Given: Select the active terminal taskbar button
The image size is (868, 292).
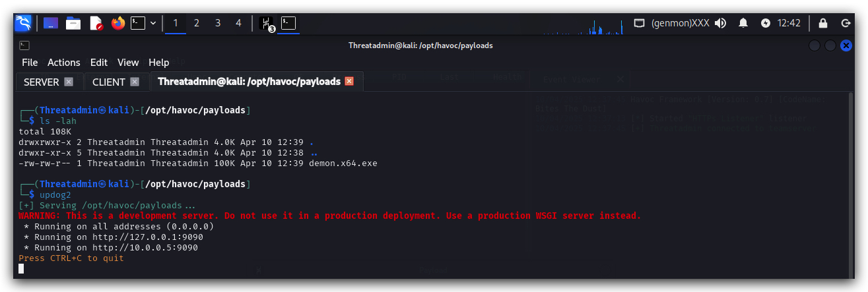Looking at the screenshot, I should coord(288,23).
